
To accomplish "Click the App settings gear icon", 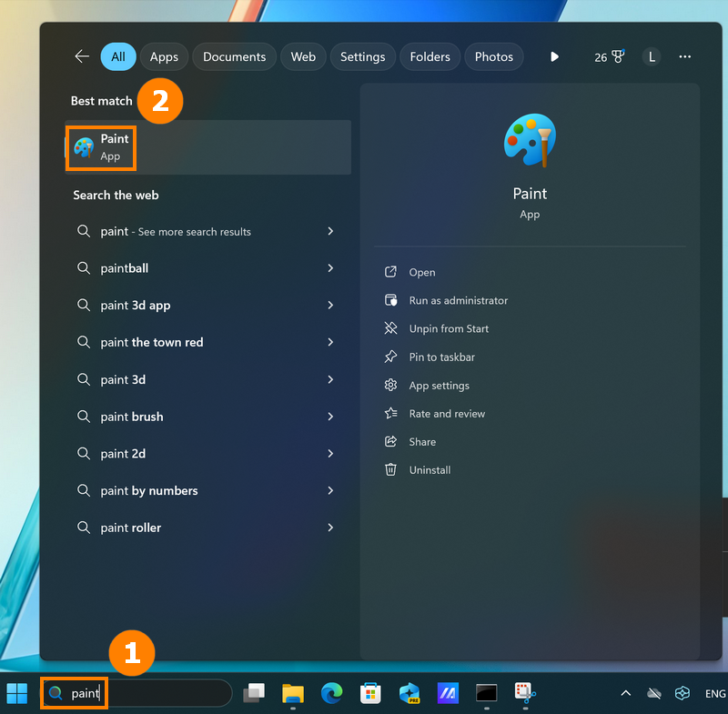I will [x=390, y=385].
